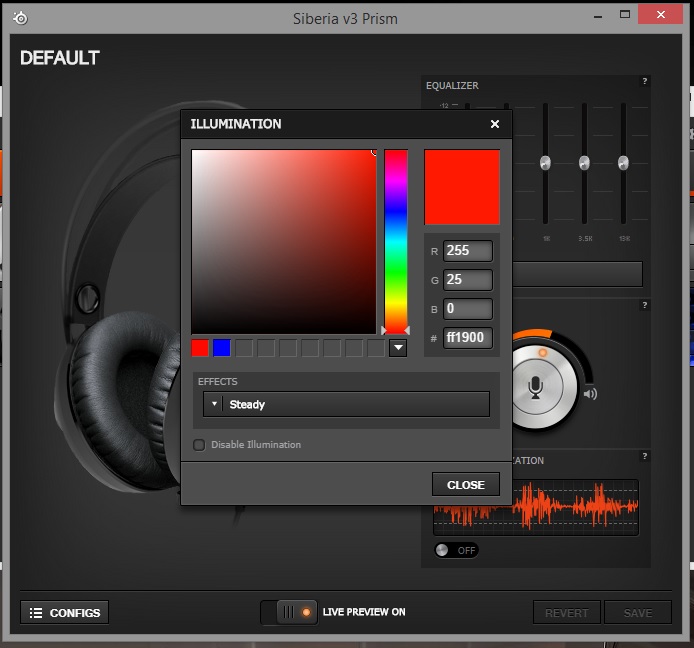
Task: Click the microphone volume dial orange indicator
Action: 543,353
